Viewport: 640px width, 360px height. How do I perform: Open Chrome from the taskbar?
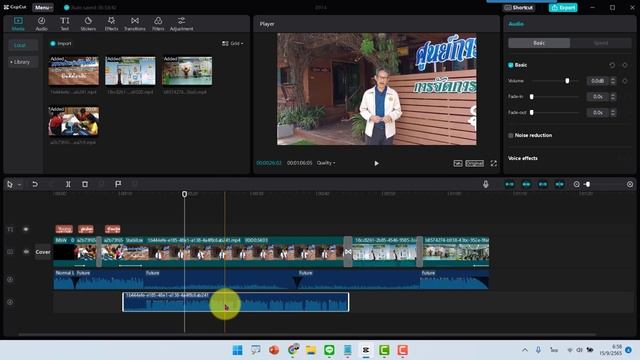[x=293, y=350]
